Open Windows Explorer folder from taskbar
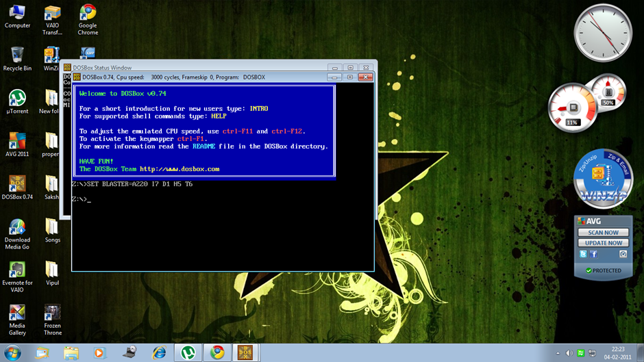 (x=71, y=353)
